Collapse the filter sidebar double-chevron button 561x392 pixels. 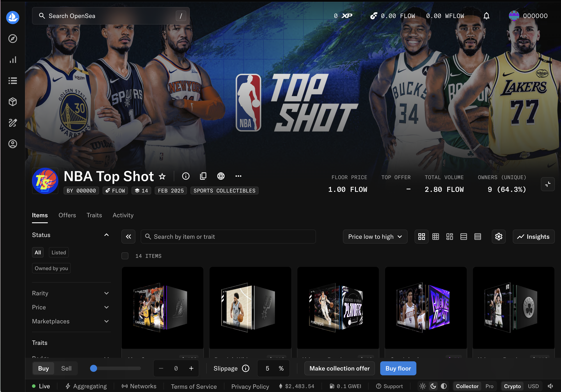pos(128,237)
